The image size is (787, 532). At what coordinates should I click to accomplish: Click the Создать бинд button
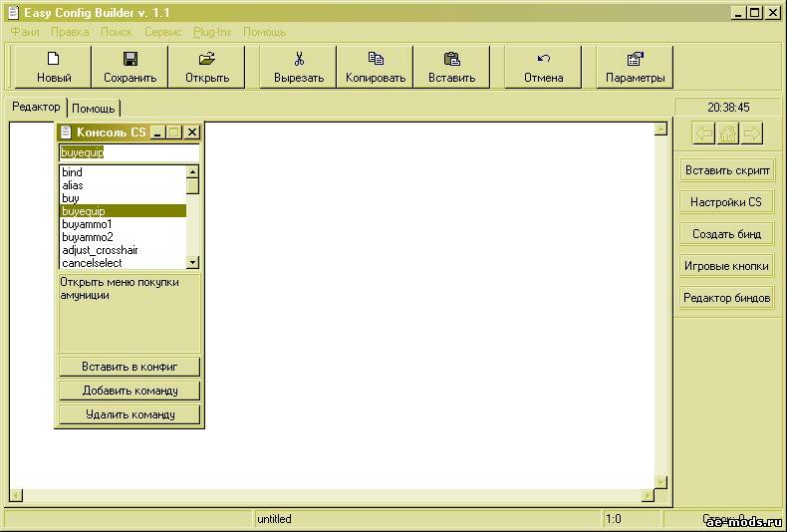pyautogui.click(x=726, y=234)
